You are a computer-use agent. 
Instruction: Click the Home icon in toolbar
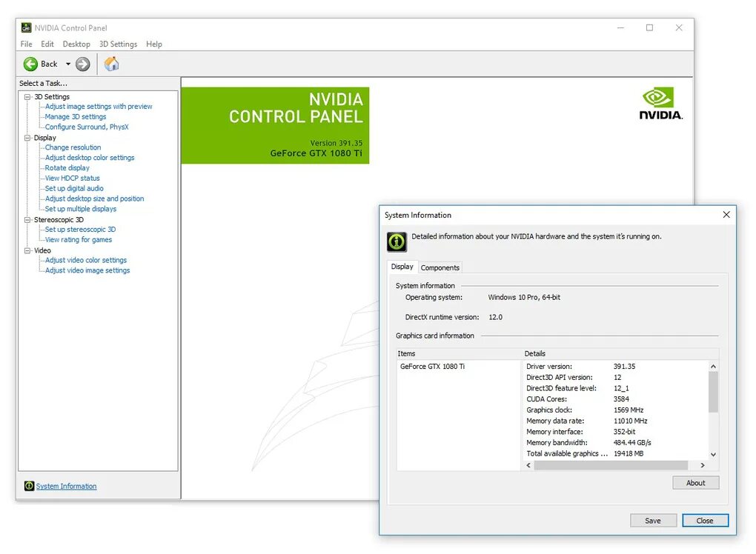tap(111, 64)
